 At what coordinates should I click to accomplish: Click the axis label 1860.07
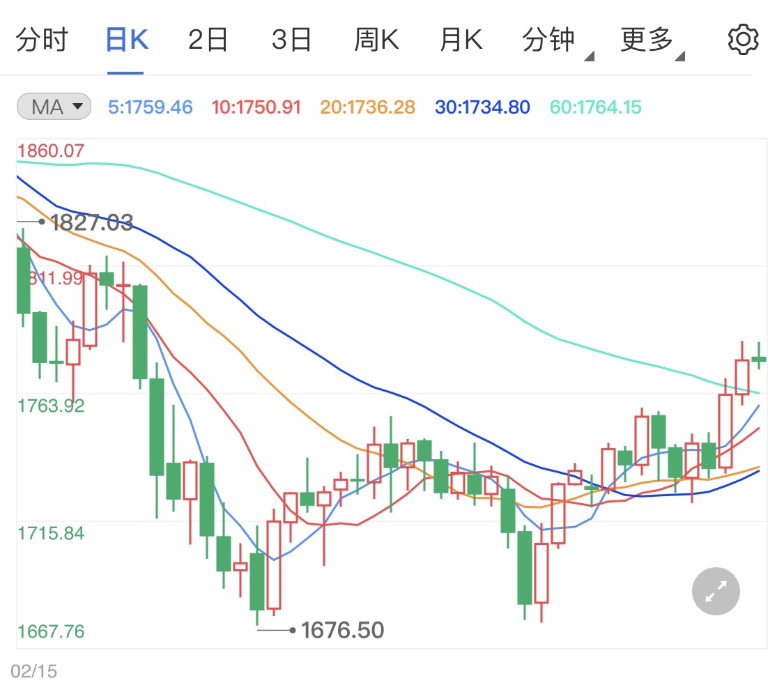(50, 151)
